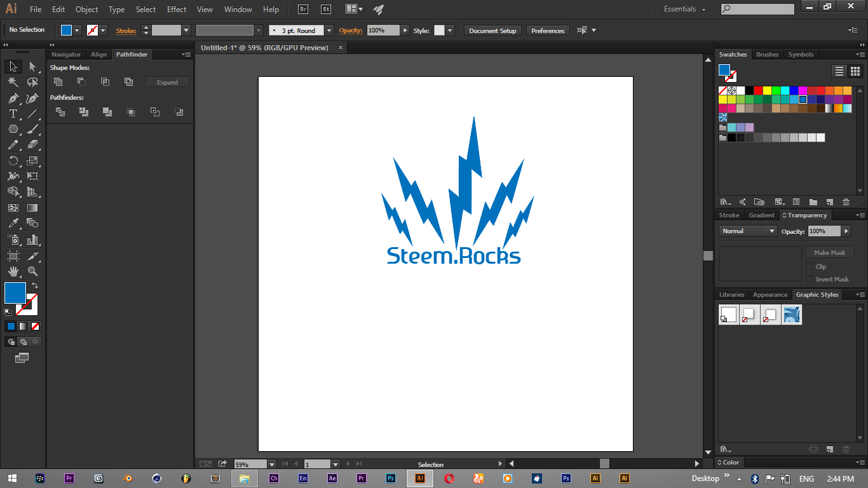
Task: Open the 59% zoom level dropdown
Action: [272, 464]
